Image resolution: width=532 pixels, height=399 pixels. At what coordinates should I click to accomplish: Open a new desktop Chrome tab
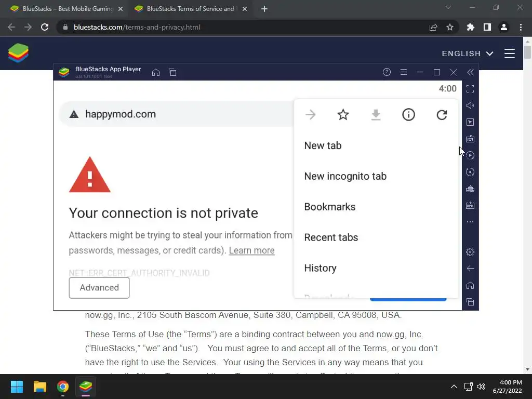point(264,9)
